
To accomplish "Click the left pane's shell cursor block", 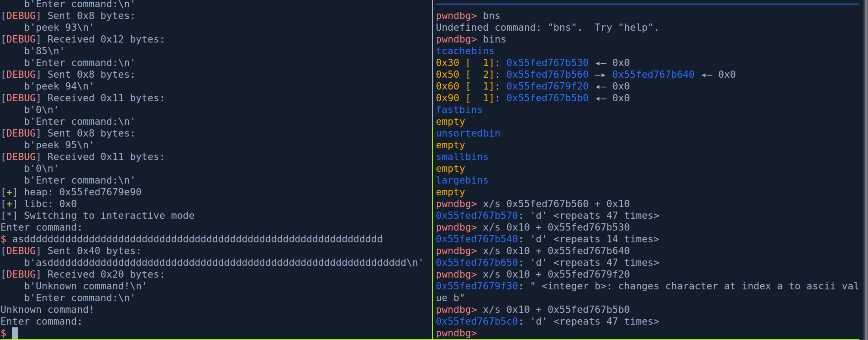I will (x=15, y=333).
